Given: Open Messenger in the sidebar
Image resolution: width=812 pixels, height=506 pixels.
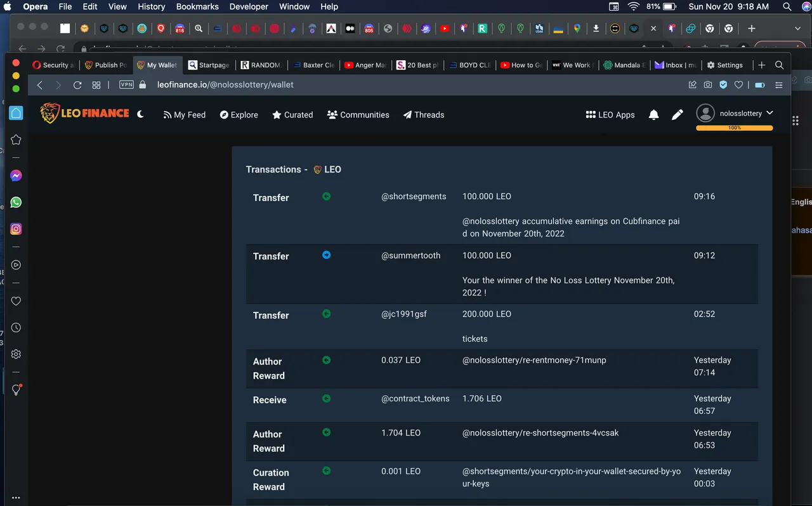Looking at the screenshot, I should click(x=16, y=176).
